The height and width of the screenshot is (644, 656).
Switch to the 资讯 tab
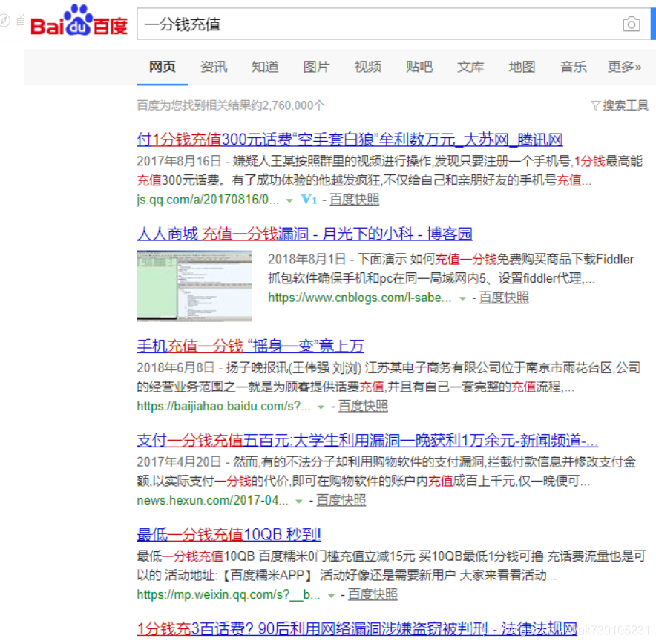[214, 67]
